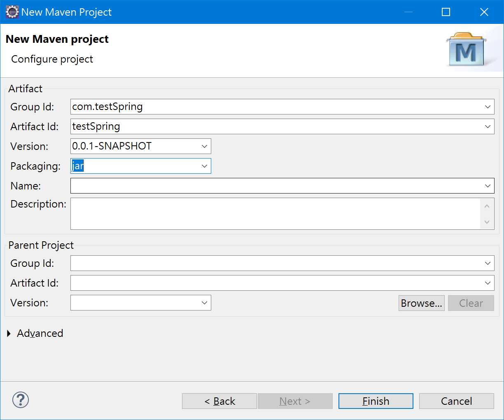This screenshot has height=420, width=504.
Task: Click Browse to select parent project
Action: click(x=421, y=303)
